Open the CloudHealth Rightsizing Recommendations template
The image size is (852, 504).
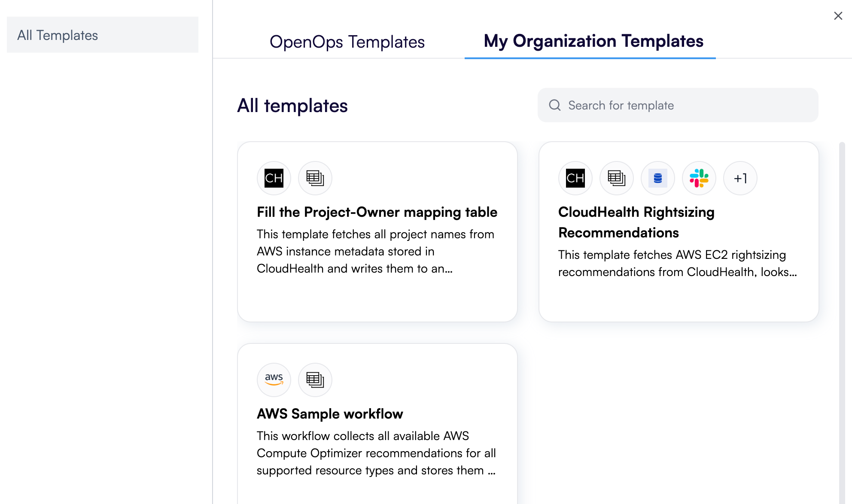coord(636,222)
